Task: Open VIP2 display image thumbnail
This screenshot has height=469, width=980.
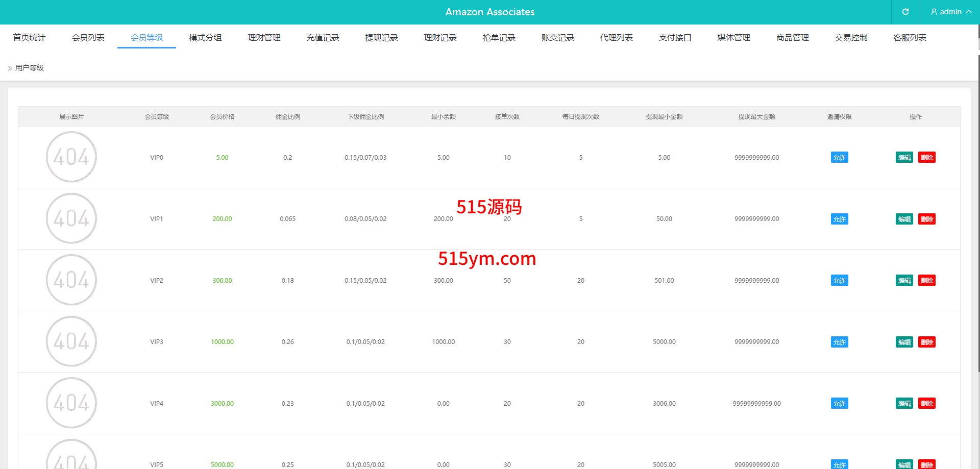Action: point(71,280)
